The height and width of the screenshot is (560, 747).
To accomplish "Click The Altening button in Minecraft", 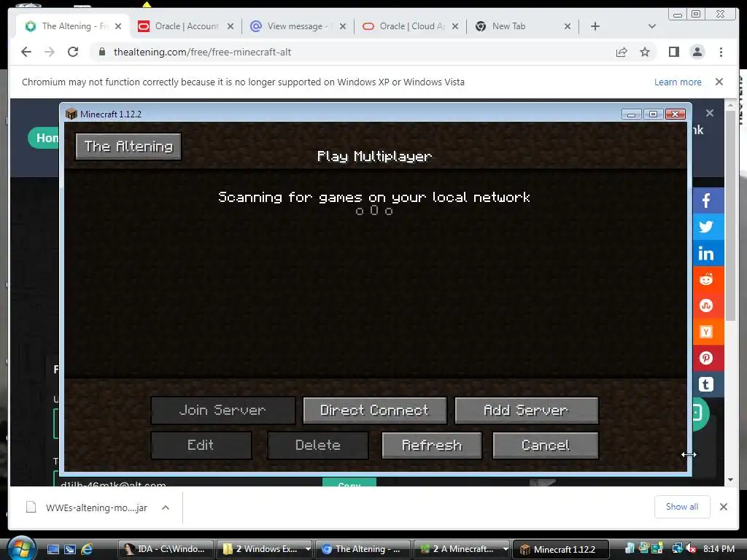I will pos(128,146).
